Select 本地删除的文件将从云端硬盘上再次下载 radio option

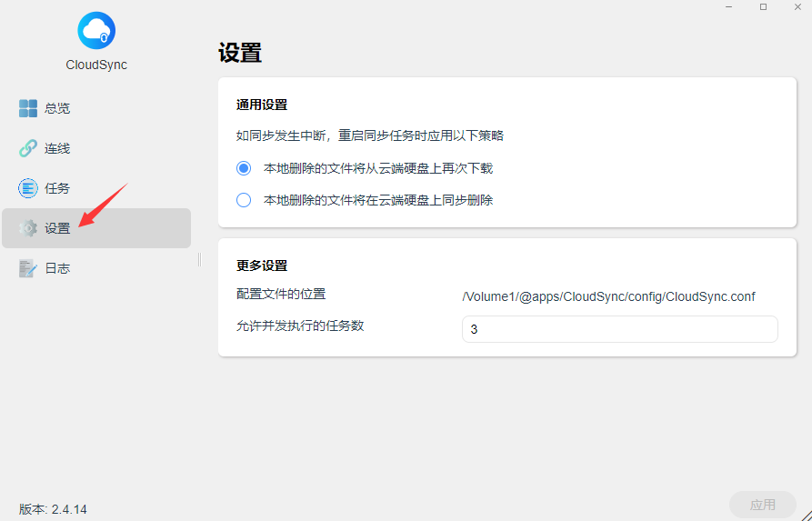point(244,168)
